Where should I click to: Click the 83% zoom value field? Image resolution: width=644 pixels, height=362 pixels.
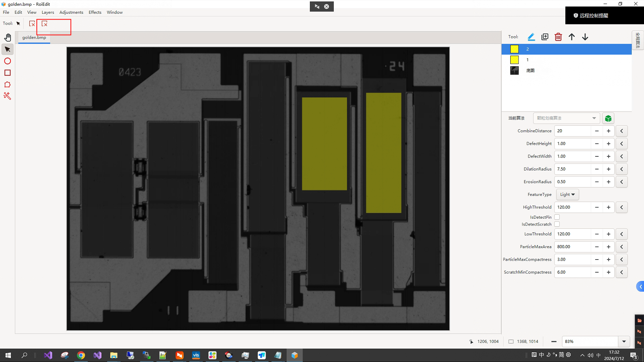point(590,341)
